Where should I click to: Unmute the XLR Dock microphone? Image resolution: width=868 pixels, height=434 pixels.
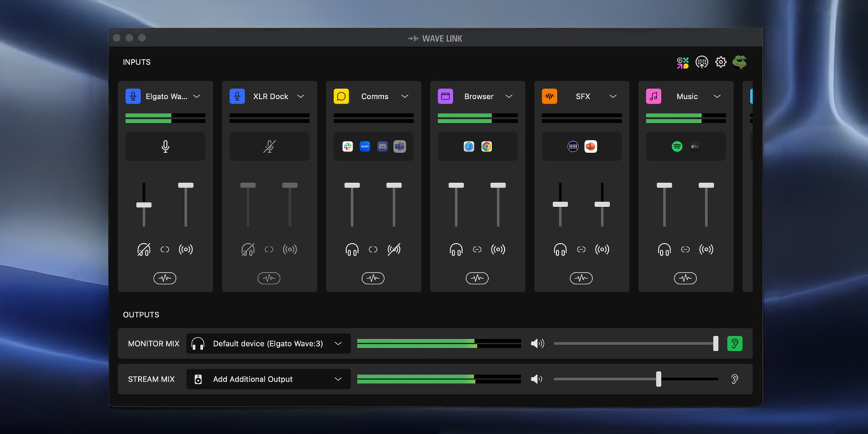[269, 146]
